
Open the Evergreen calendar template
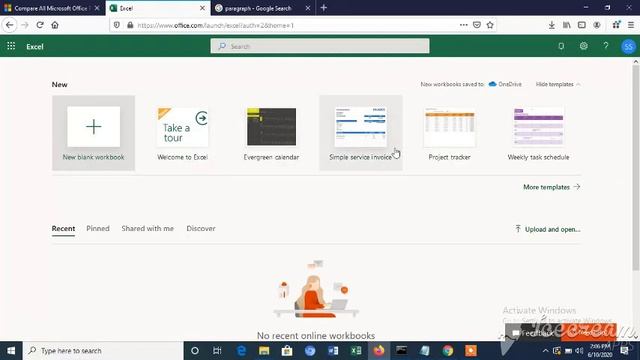(271, 133)
